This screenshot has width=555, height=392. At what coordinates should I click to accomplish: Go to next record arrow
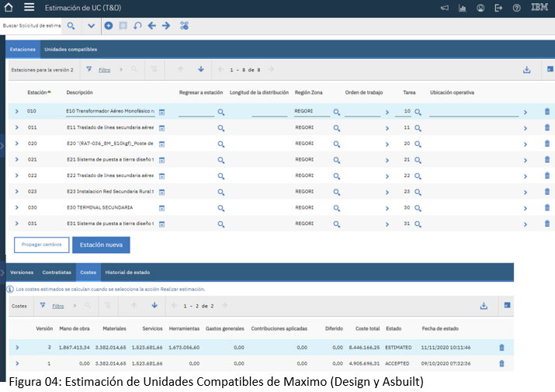point(166,26)
